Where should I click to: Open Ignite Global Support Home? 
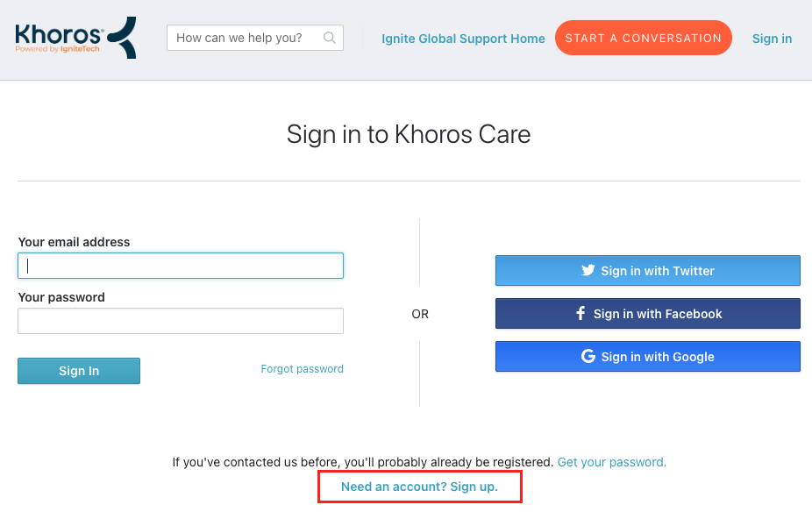pos(463,39)
